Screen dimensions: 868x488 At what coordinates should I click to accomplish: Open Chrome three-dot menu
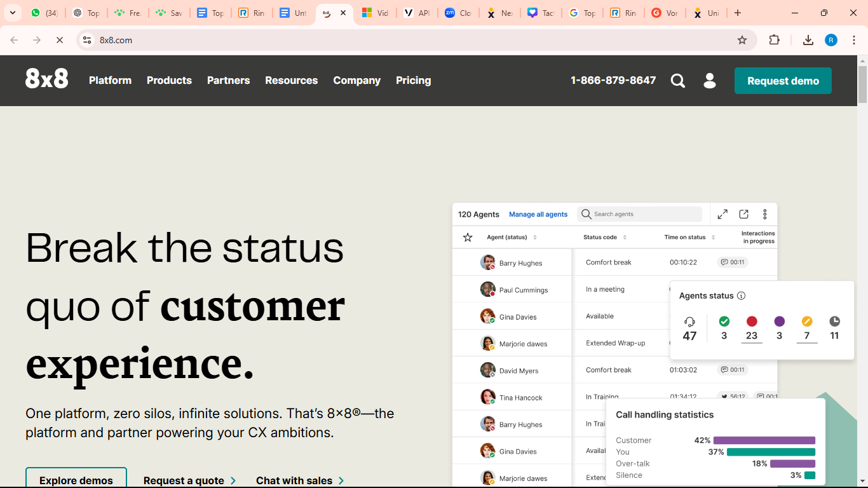(x=854, y=40)
